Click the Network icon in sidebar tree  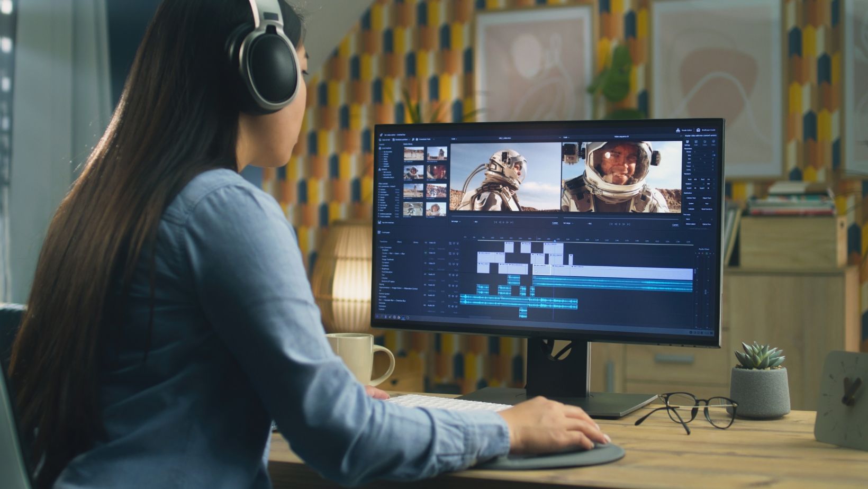point(380,169)
